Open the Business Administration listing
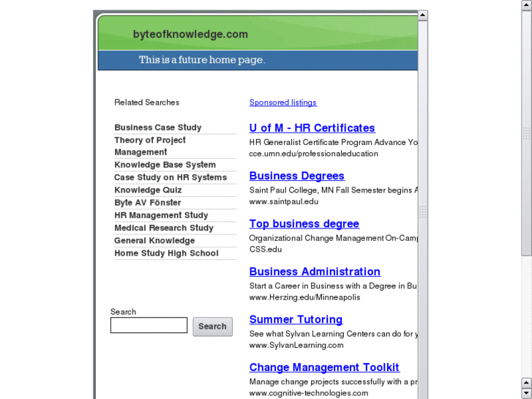Screen dimensions: 532x399 (x=315, y=272)
